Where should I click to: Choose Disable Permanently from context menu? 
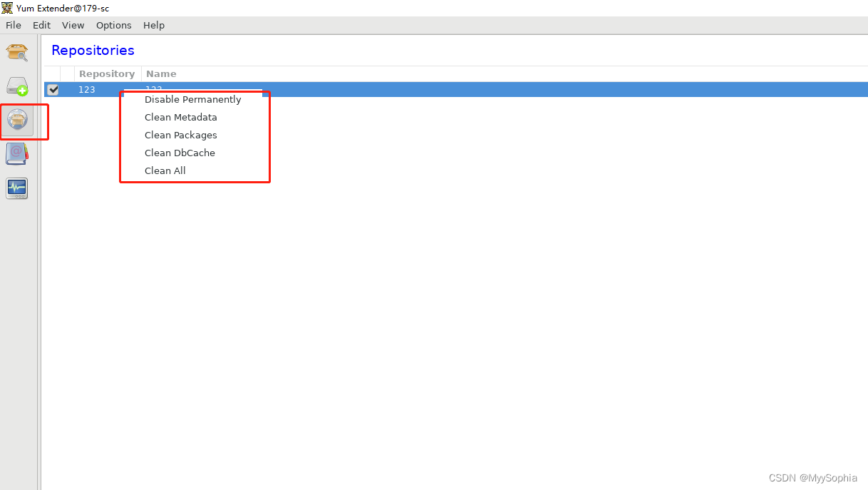click(195, 100)
